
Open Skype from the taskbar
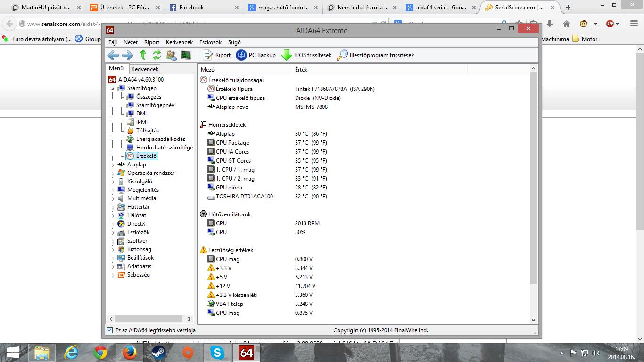(217, 353)
